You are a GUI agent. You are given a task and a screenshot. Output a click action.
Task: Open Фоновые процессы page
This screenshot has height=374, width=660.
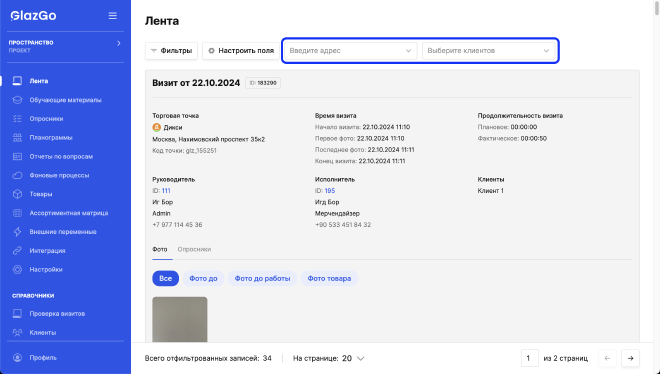[x=59, y=175]
